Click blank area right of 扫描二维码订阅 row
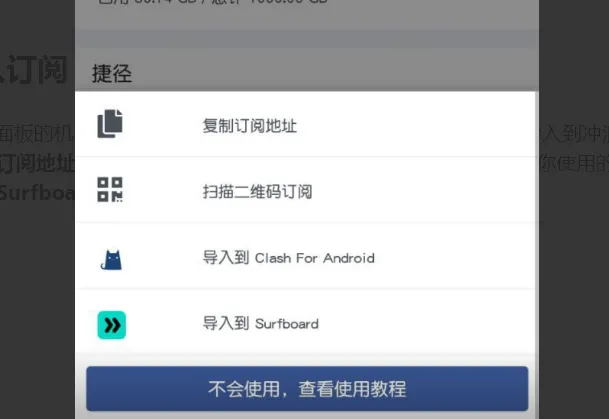 pyautogui.click(x=423, y=190)
